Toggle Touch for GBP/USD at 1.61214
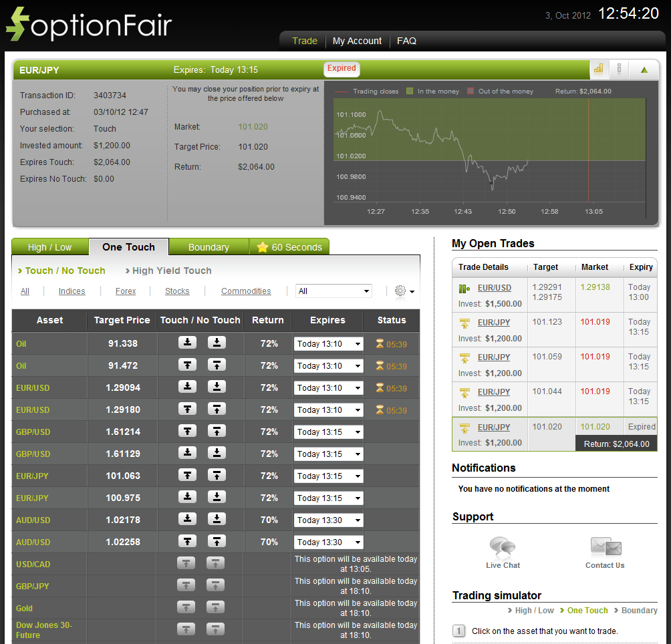 click(187, 432)
